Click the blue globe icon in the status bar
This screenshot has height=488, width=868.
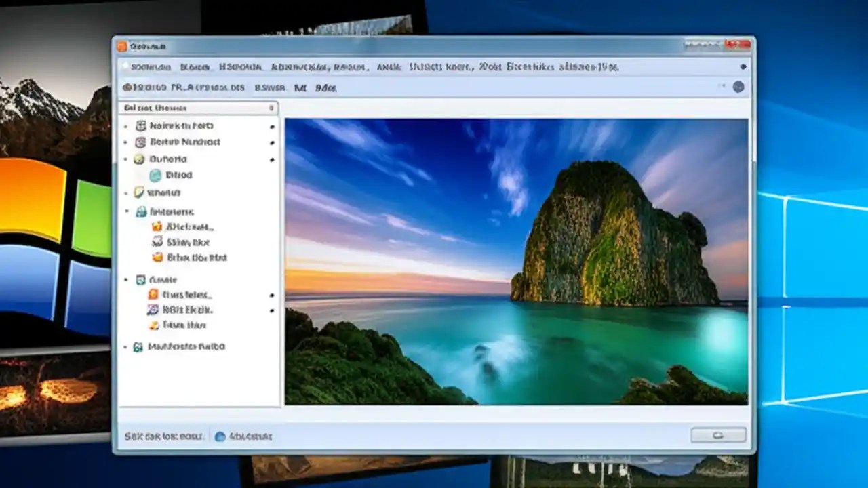220,436
